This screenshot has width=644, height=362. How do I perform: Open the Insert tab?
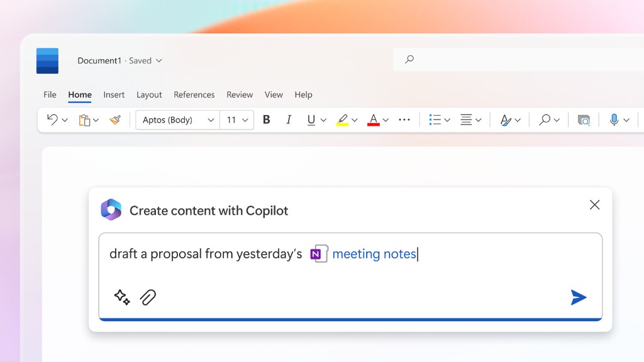point(114,95)
